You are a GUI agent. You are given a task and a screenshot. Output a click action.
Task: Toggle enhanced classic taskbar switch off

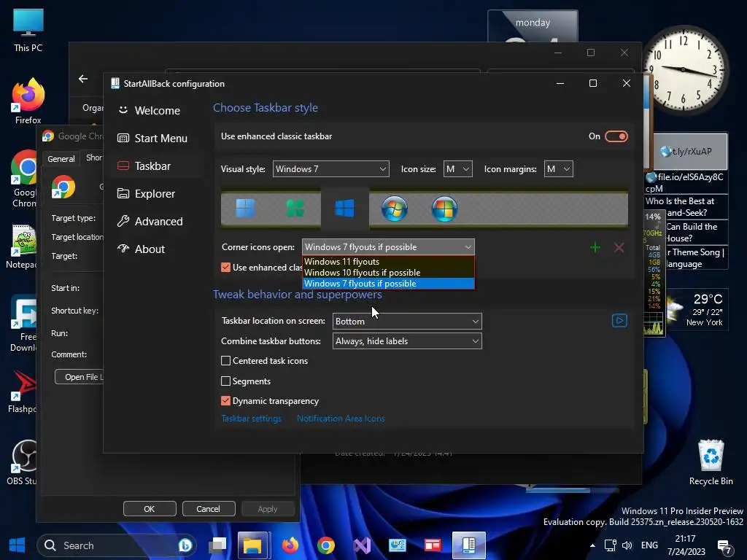616,136
